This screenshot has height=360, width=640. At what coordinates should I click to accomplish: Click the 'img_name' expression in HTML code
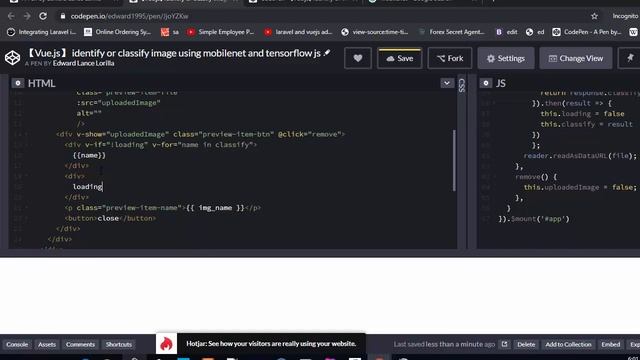click(x=215, y=208)
